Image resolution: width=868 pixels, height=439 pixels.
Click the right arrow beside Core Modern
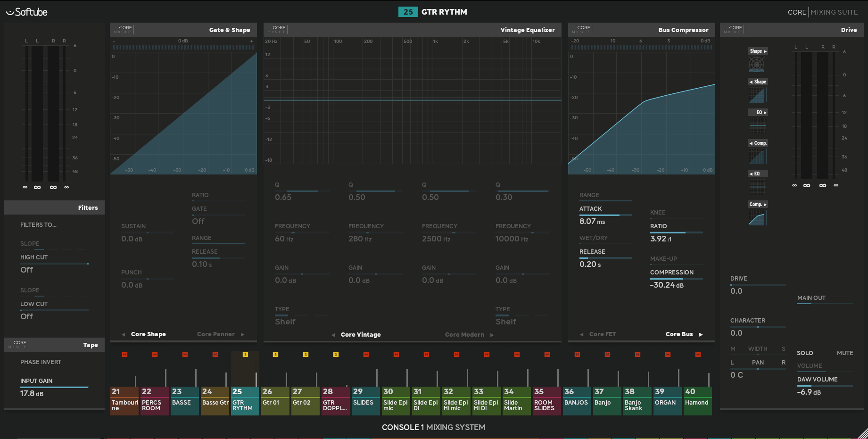pos(492,335)
